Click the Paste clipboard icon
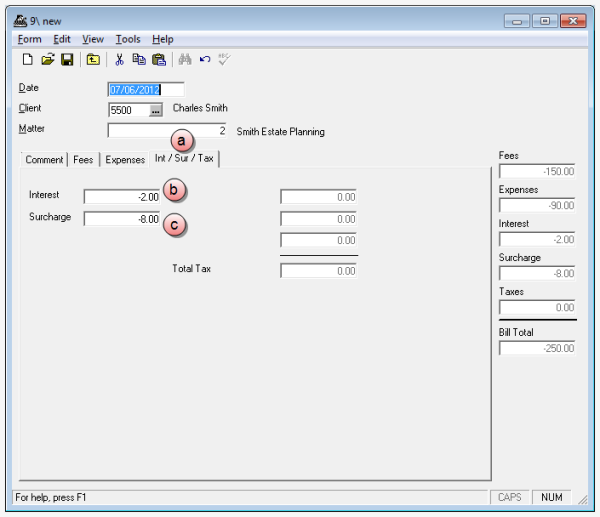The image size is (600, 517). [158, 60]
